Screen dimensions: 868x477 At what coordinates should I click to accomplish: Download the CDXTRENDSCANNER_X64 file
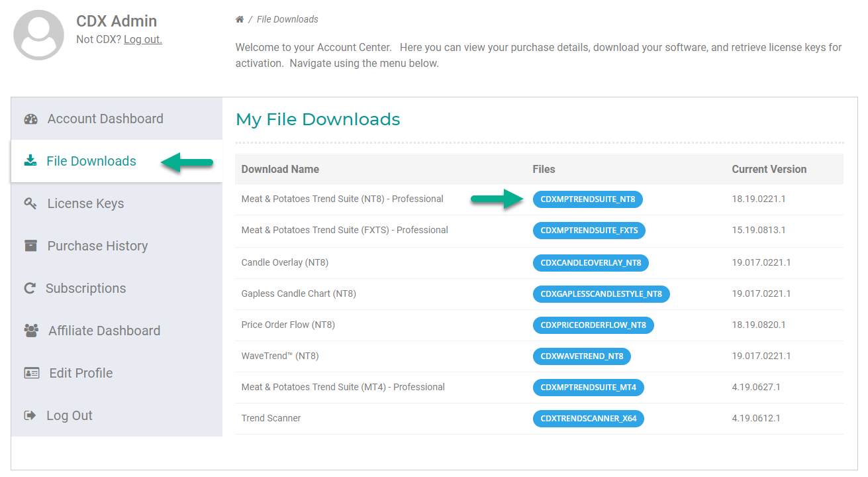point(589,418)
